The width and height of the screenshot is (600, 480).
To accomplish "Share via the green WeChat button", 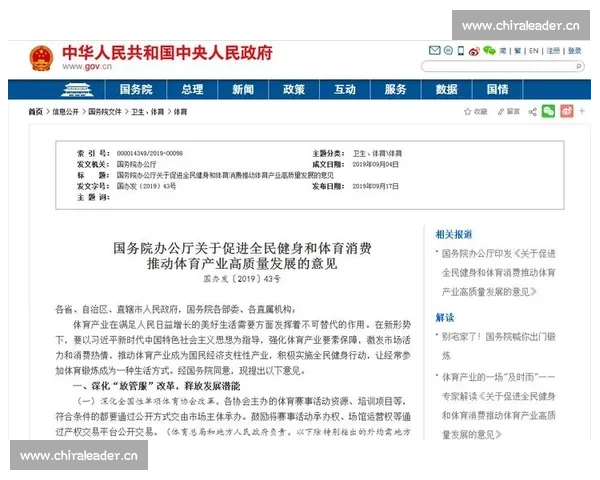I will pyautogui.click(x=548, y=111).
